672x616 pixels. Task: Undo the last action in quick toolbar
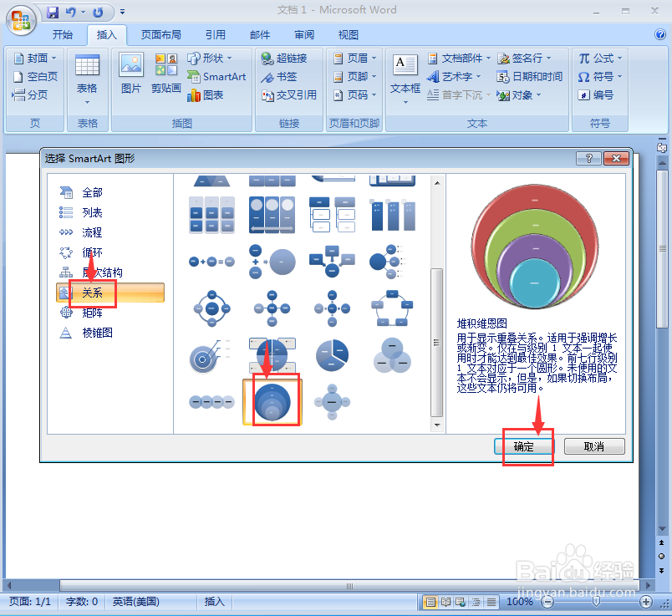pyautogui.click(x=71, y=13)
